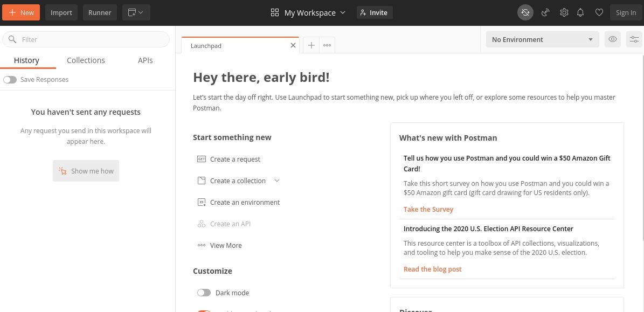Click the Take the Survey link

pos(428,209)
